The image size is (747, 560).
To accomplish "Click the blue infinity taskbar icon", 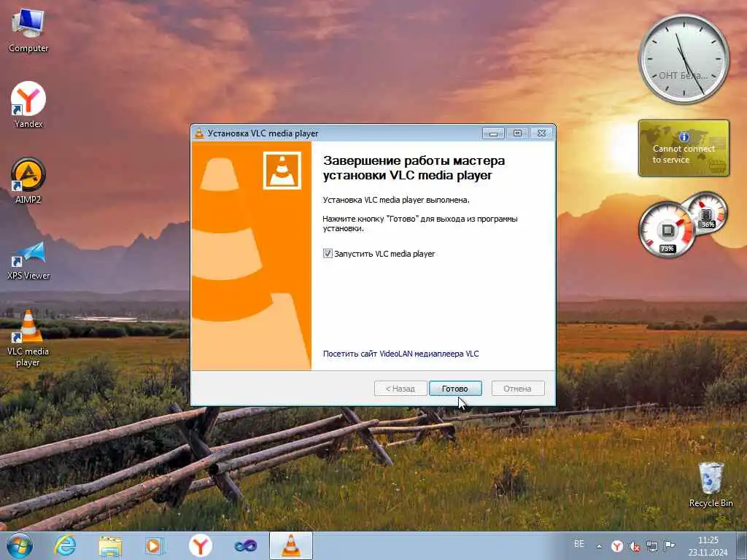I will 245,545.
